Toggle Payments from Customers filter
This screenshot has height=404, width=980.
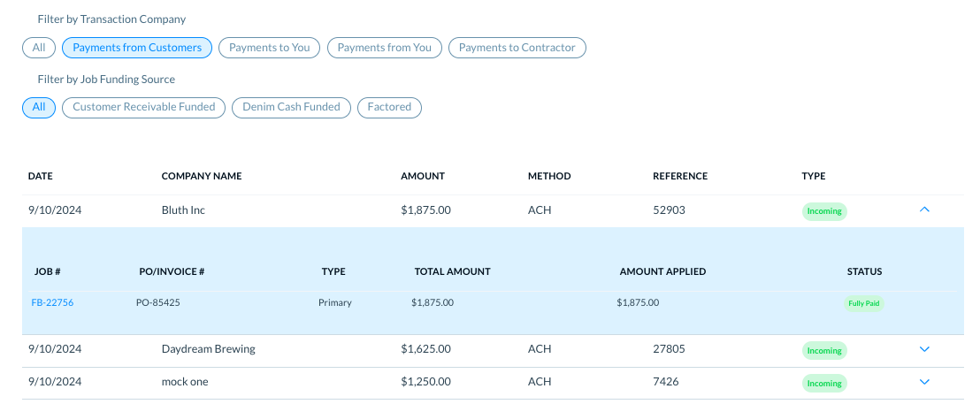137,48
